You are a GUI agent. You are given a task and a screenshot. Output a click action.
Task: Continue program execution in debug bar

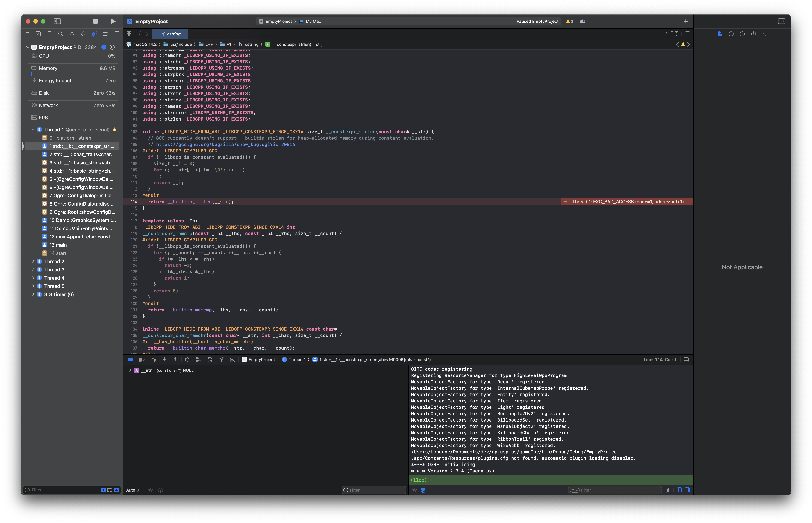[142, 360]
